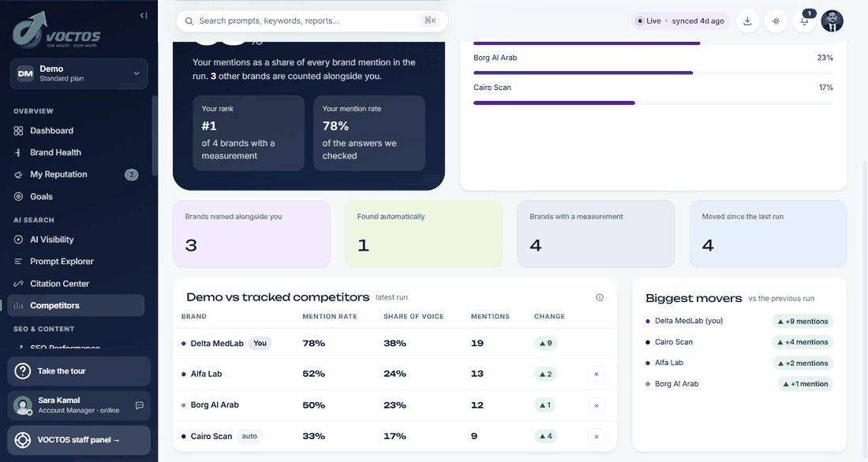Click the +1 mention badge for Borg Al Arab

point(806,384)
